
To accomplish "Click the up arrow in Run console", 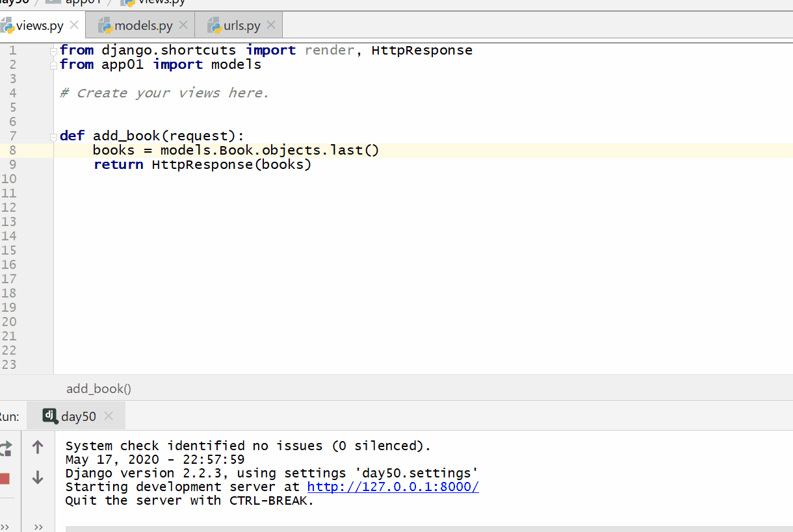I will [x=38, y=447].
